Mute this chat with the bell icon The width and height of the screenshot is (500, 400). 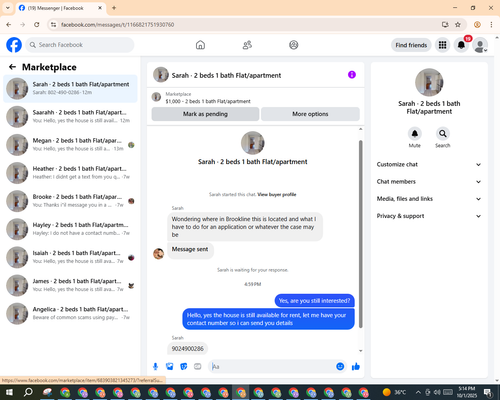click(415, 134)
